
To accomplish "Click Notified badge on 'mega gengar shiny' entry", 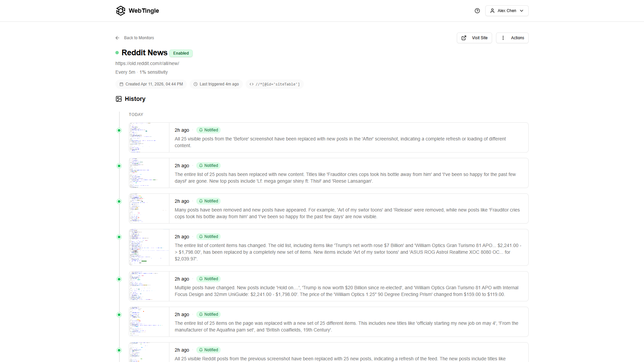I will coord(208,166).
